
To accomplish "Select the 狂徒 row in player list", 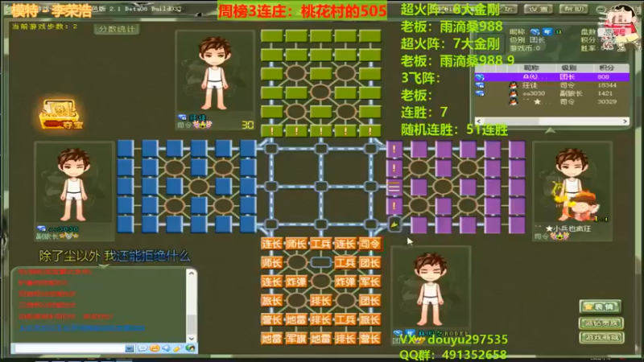I will pyautogui.click(x=551, y=85).
